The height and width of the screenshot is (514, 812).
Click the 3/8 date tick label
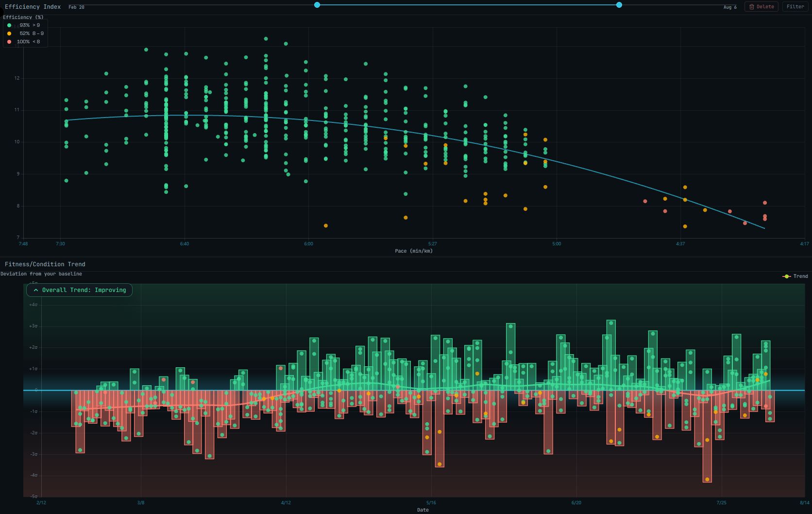[141, 503]
